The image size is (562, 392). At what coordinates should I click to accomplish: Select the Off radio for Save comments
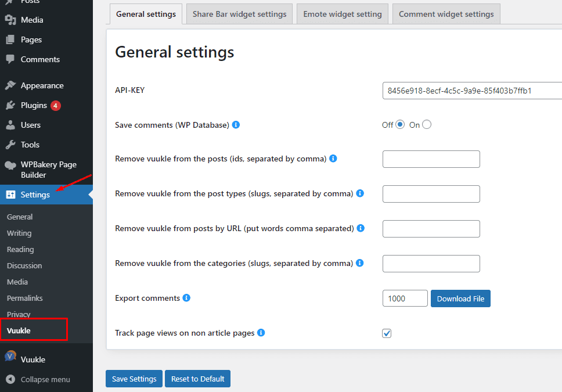click(400, 124)
